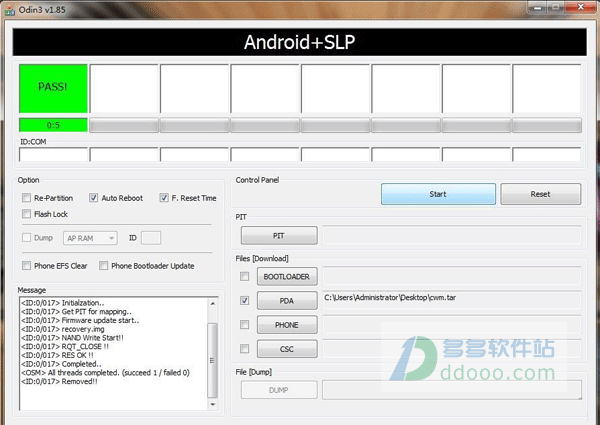
Task: Close the Odin3 window
Action: [x=580, y=7]
